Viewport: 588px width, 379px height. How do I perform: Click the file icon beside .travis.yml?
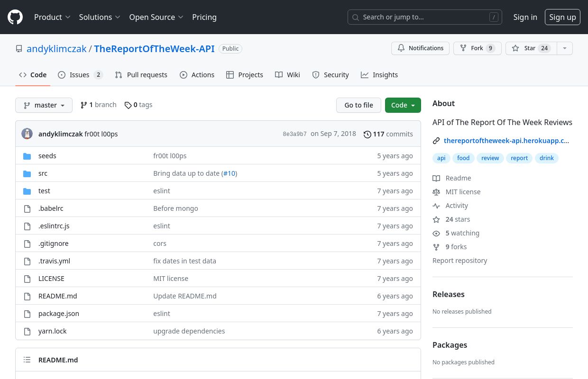point(27,261)
